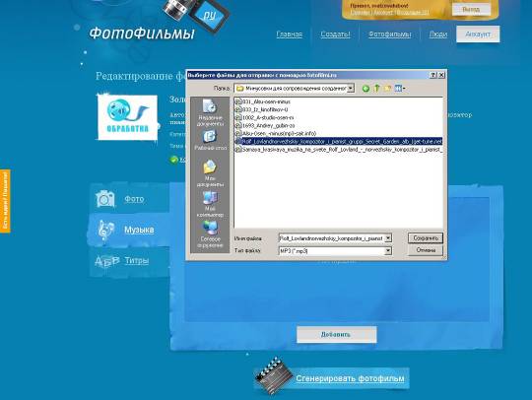Open the Аккаунт navigation tab
The image size is (532, 400).
pos(478,34)
